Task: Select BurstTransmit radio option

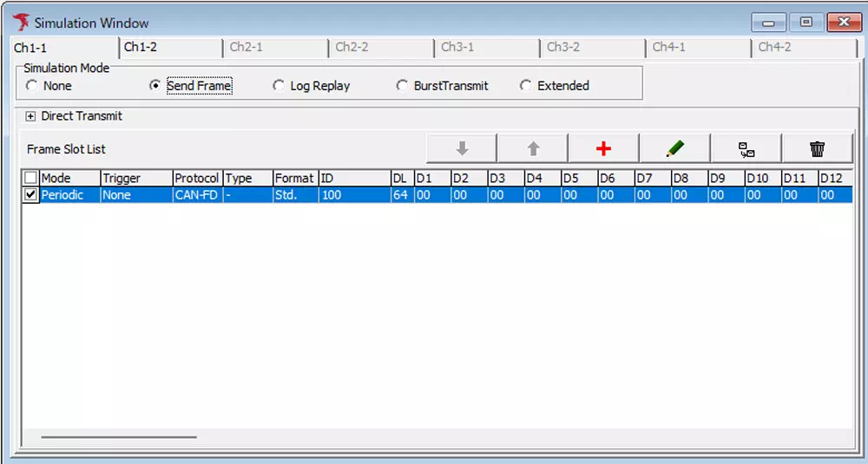Action: click(402, 86)
